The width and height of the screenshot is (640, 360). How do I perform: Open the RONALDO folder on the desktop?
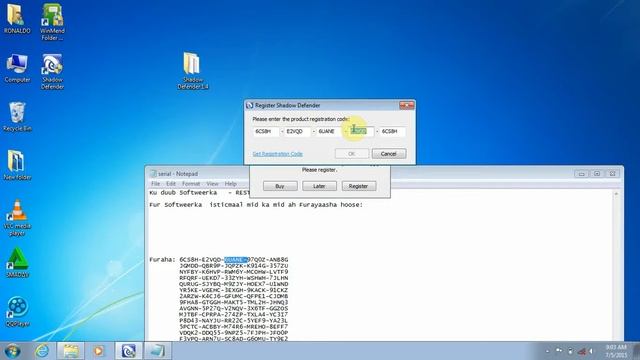17,19
